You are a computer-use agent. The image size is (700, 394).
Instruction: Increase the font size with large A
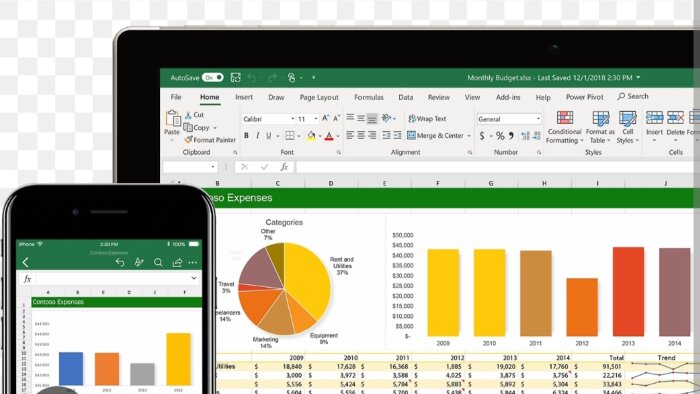pyautogui.click(x=325, y=118)
